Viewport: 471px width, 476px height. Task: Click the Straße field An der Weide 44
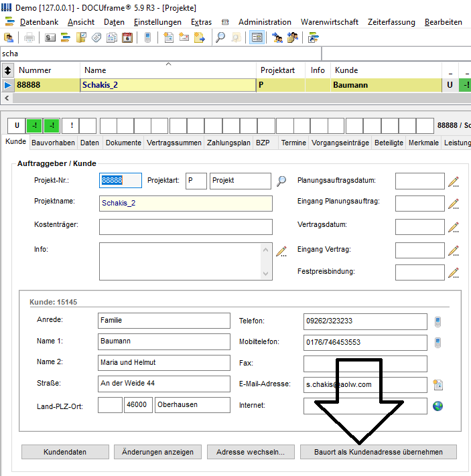164,384
